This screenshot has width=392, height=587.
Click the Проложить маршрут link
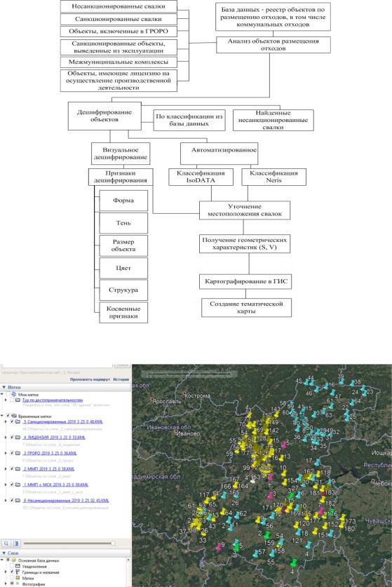coord(90,379)
